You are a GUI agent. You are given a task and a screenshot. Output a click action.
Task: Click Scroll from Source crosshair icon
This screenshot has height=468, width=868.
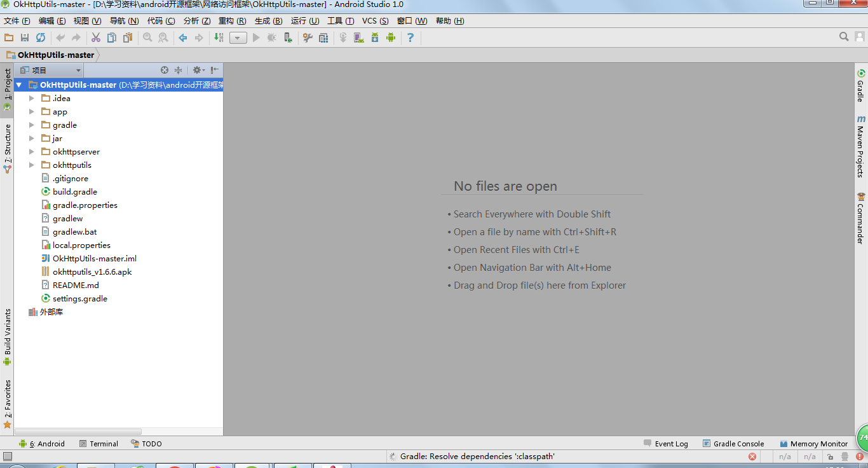(165, 70)
